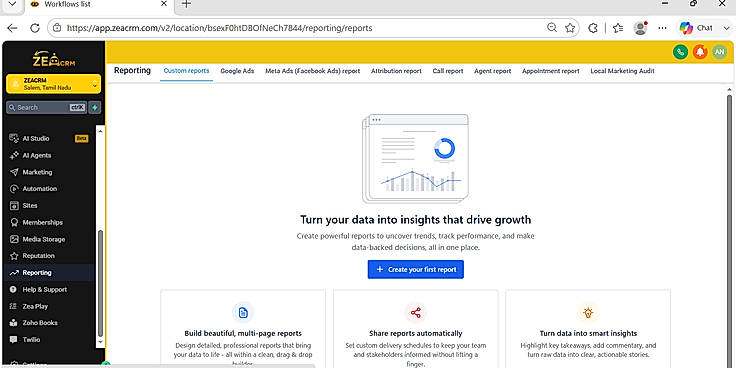The width and height of the screenshot is (736, 368).
Task: Click the main page vertical scrollbar
Action: pyautogui.click(x=729, y=230)
